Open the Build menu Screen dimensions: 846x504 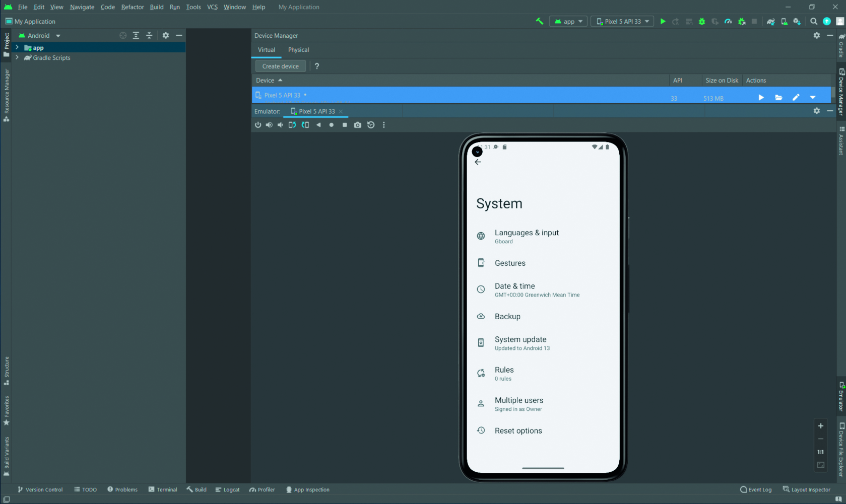pyautogui.click(x=156, y=7)
